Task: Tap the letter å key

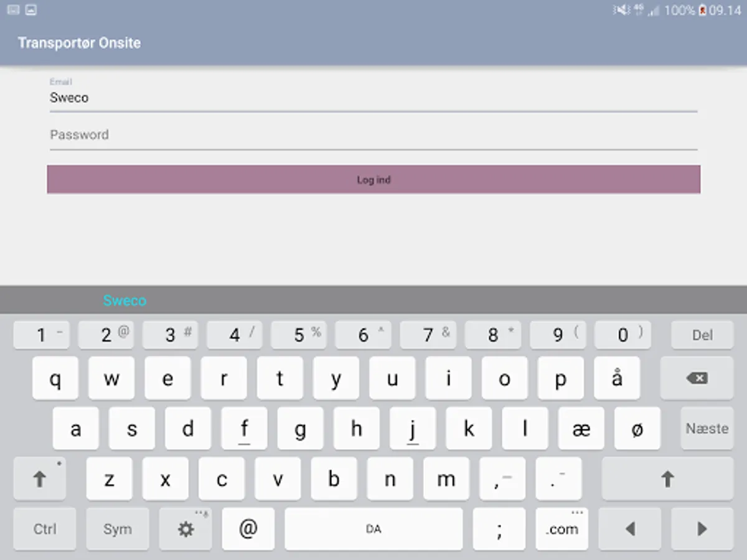Action: 617,378
